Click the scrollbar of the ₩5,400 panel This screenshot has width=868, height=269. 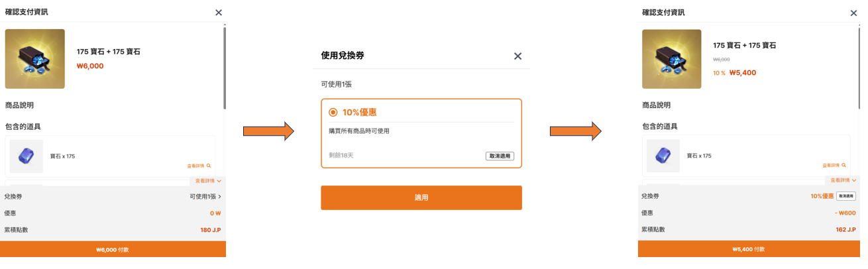click(860, 66)
